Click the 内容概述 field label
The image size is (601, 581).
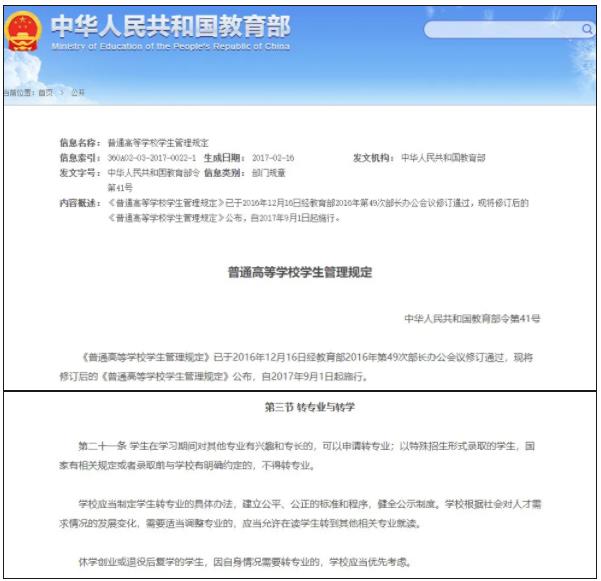tap(80, 203)
